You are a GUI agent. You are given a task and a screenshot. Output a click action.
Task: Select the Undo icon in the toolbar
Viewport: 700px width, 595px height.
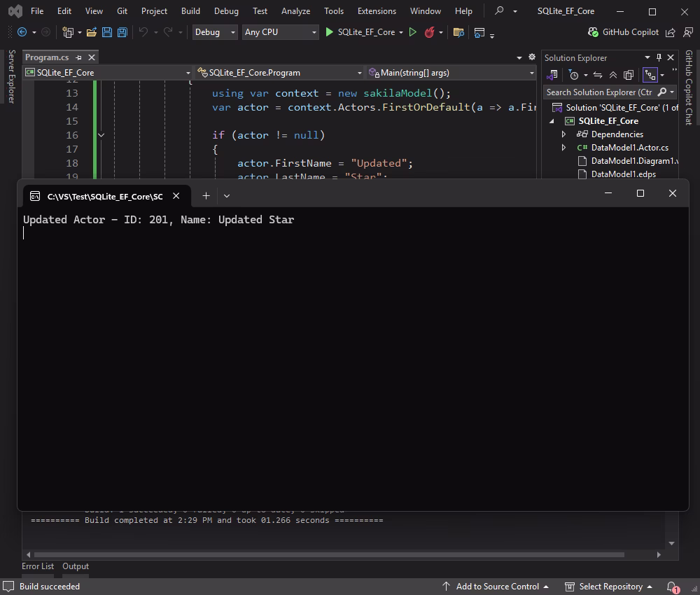click(142, 32)
